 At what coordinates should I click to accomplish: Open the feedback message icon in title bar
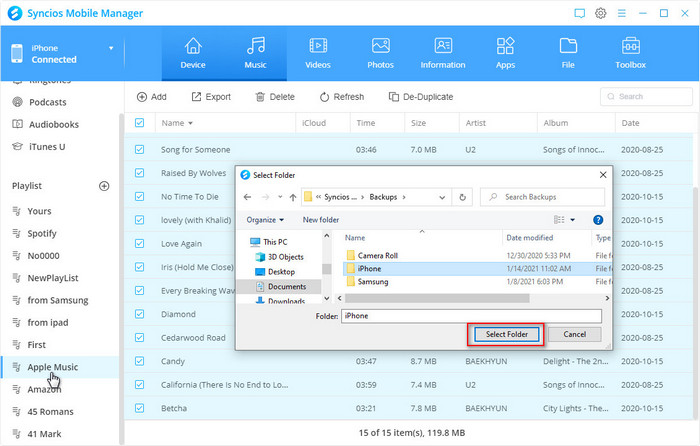579,13
